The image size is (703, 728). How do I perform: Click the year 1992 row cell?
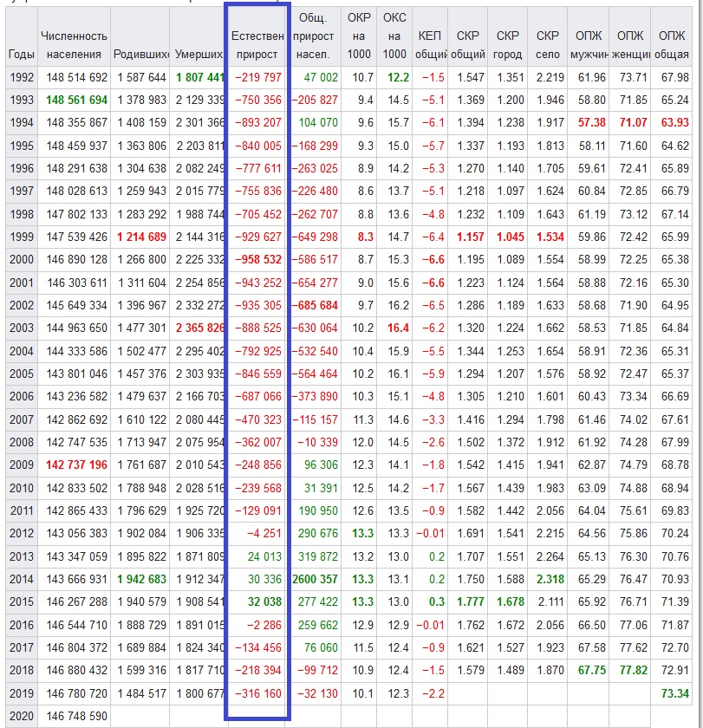pyautogui.click(x=22, y=77)
